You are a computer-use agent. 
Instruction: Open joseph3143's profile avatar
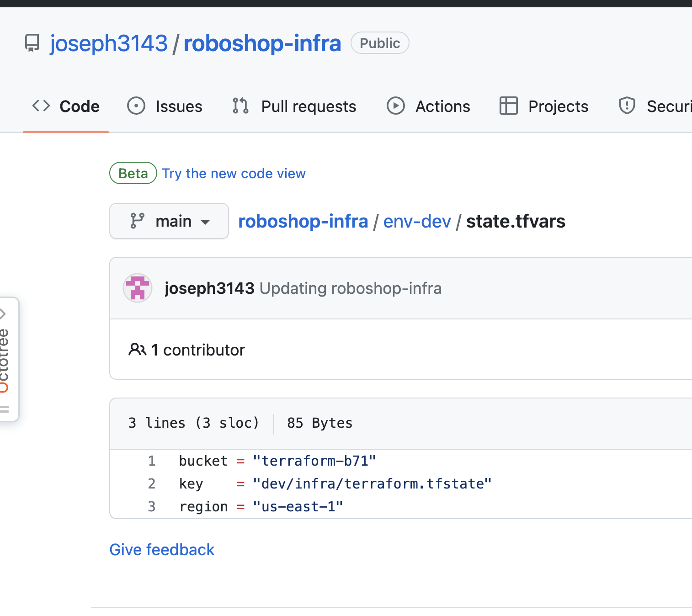pos(137,288)
